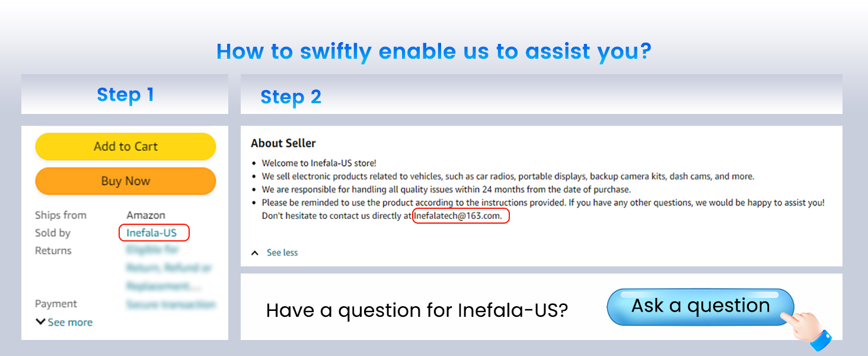Click the Step 2 header
This screenshot has width=868, height=356.
point(291,97)
